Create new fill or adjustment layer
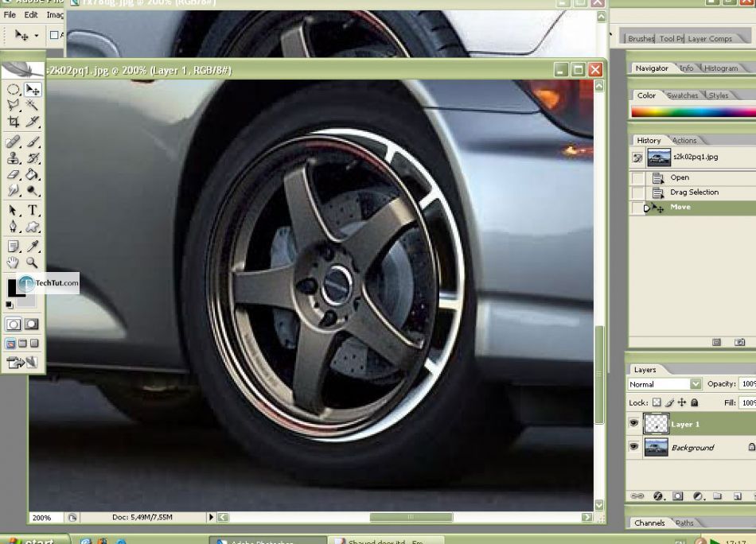This screenshot has width=756, height=544. pyautogui.click(x=698, y=495)
